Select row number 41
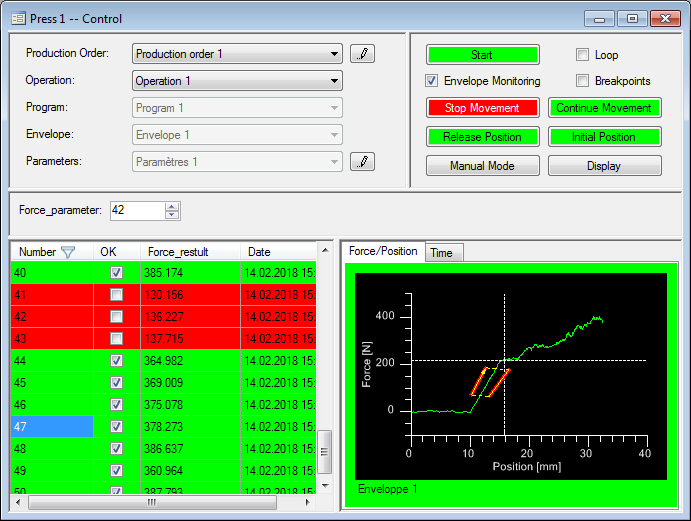Viewport: 691px width, 521px height. pyautogui.click(x=52, y=294)
